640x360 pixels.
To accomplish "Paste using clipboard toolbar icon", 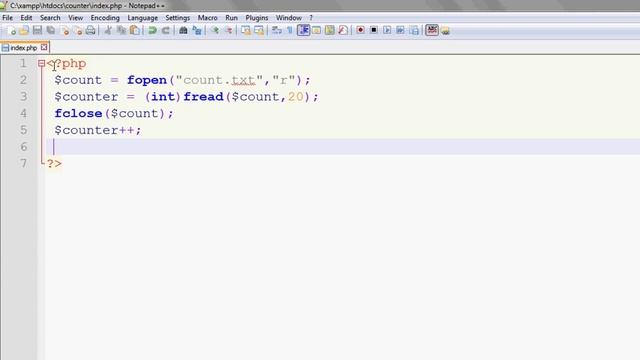I will pyautogui.click(x=135, y=30).
